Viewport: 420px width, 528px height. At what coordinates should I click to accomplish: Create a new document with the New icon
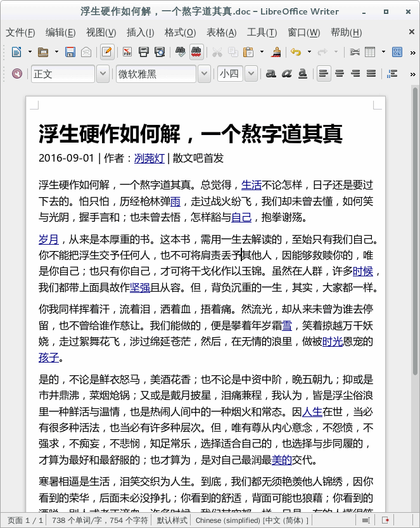16,52
